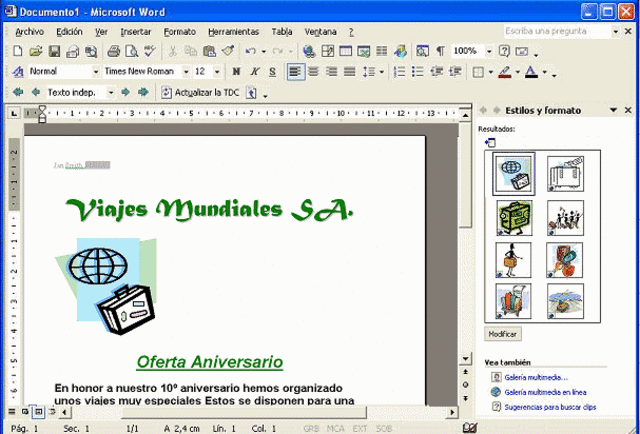Image resolution: width=640 pixels, height=434 pixels.
Task: Set paragraph alignment to justified
Action: (349, 72)
